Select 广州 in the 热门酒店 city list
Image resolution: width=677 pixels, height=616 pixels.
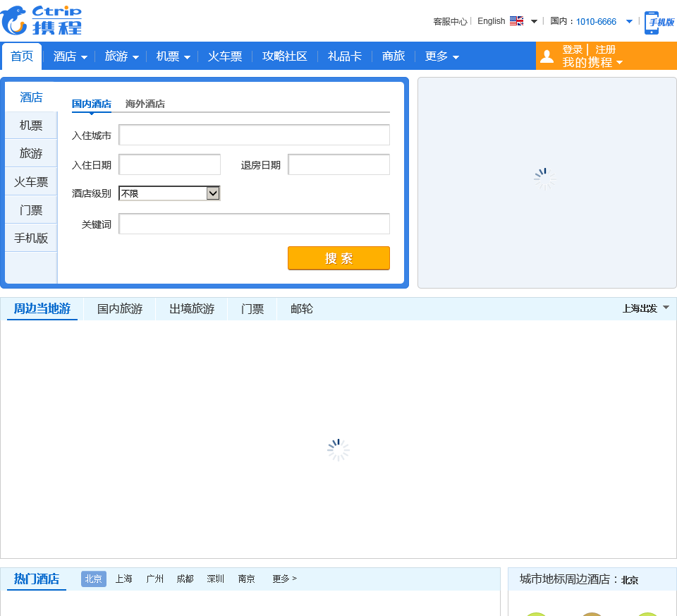[x=155, y=579]
